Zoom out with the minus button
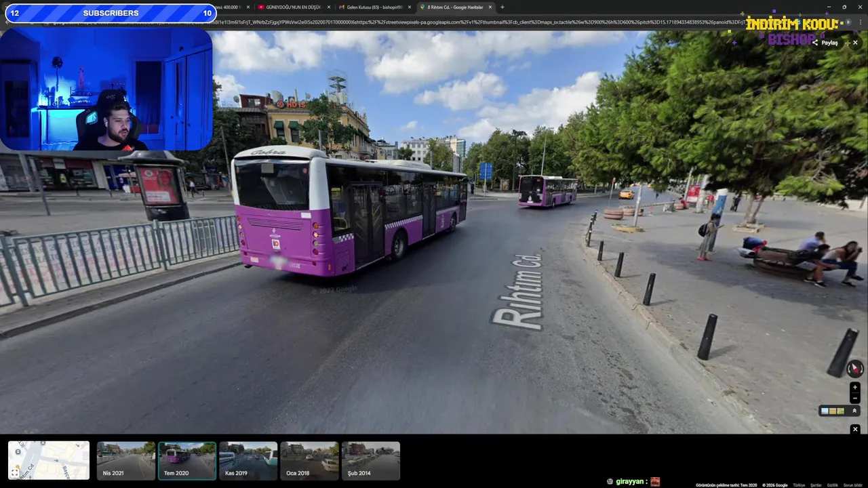Image resolution: width=868 pixels, height=488 pixels. tap(855, 398)
